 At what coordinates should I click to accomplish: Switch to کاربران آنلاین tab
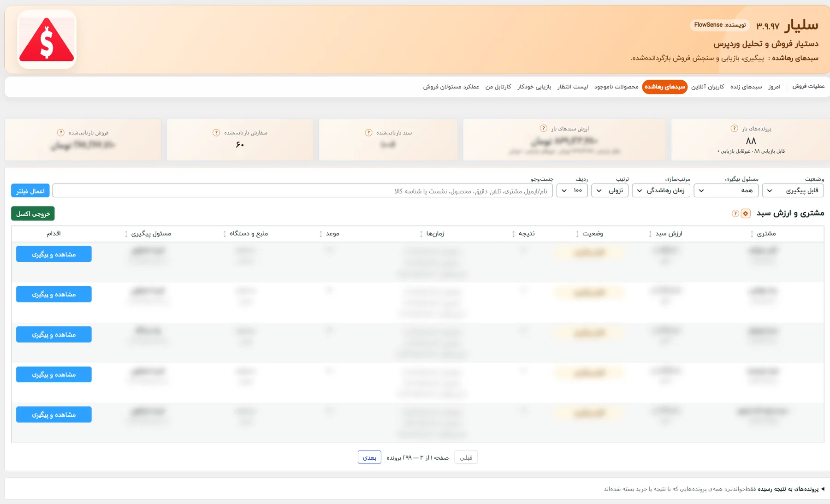coord(707,87)
